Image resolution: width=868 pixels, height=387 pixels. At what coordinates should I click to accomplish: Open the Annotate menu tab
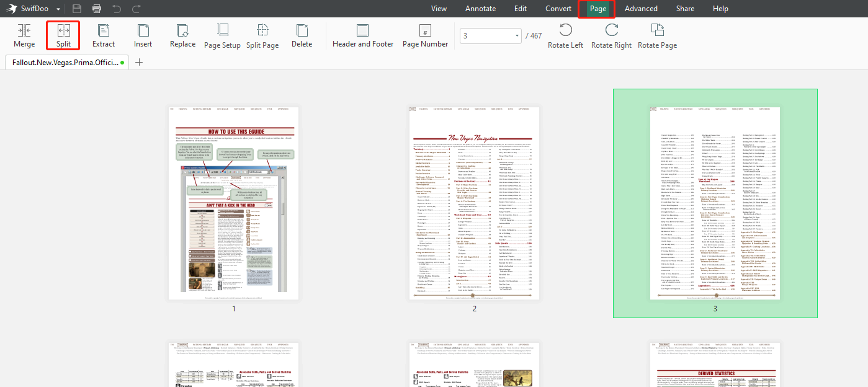[481, 9]
